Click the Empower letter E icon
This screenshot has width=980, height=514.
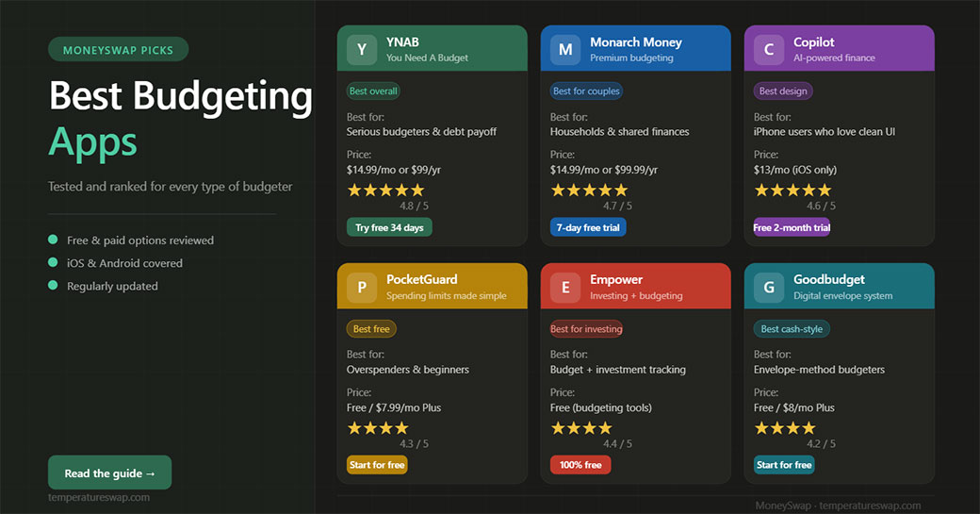click(x=565, y=288)
